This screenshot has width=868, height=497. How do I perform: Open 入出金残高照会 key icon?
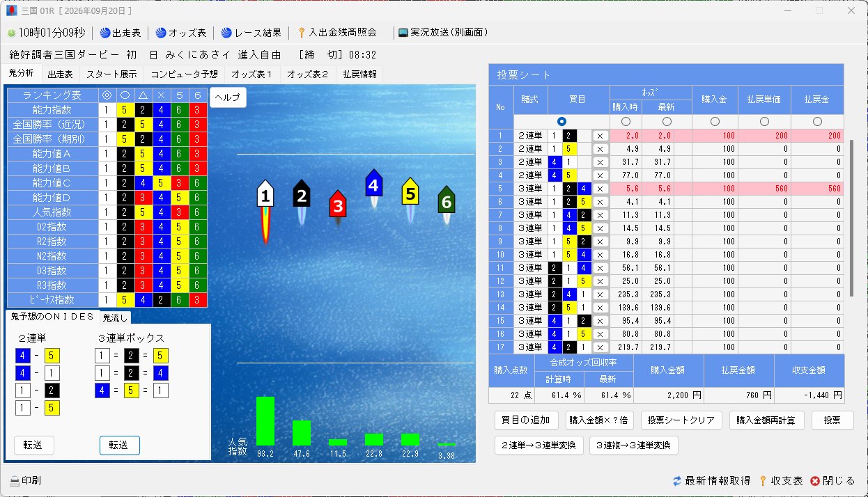point(302,33)
